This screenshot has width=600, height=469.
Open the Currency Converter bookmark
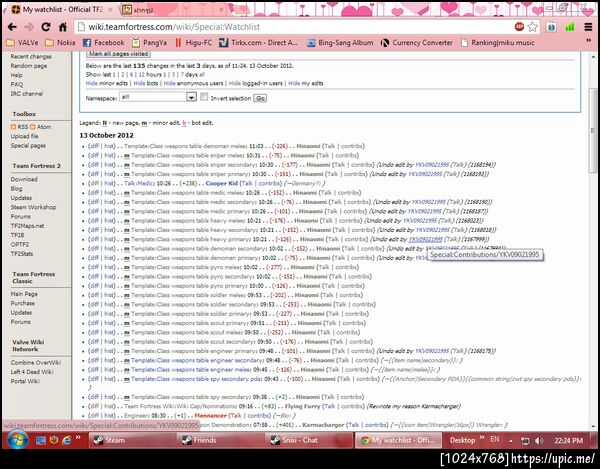click(417, 42)
